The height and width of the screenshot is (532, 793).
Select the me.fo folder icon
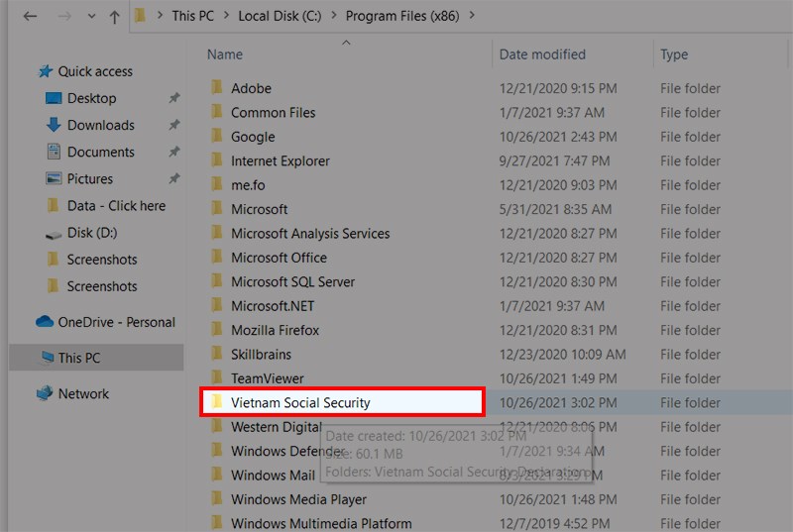pos(217,184)
